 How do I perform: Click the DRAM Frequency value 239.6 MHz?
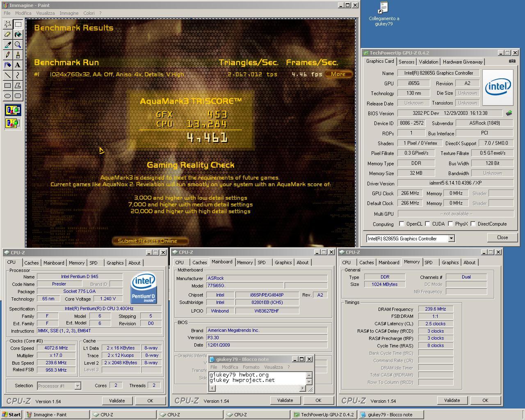(x=436, y=309)
